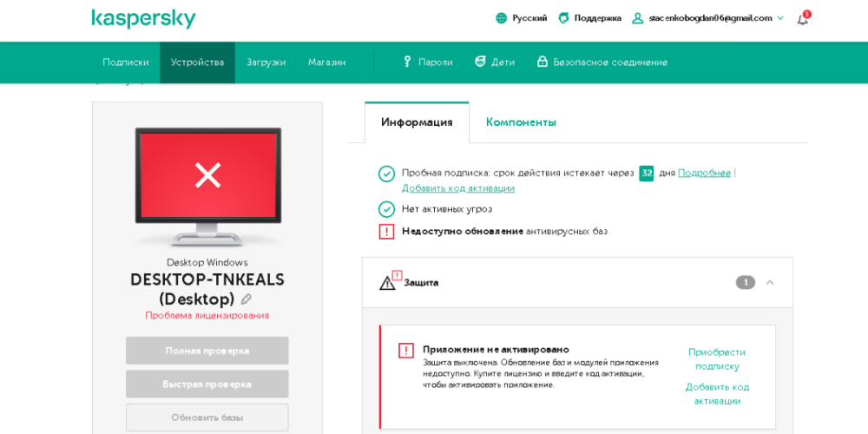Switch to the Информация tab
The image size is (868, 434).
tap(417, 122)
